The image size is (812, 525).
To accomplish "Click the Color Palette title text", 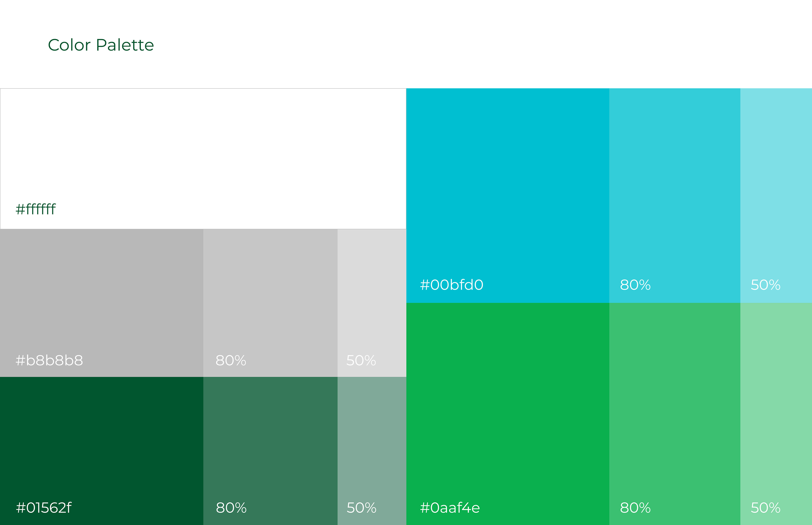I will point(101,45).
